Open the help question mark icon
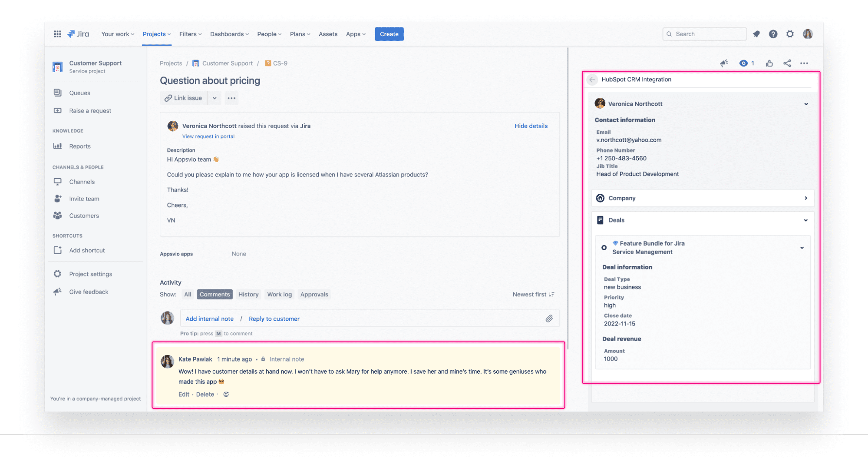The width and height of the screenshot is (868, 461). (x=773, y=34)
